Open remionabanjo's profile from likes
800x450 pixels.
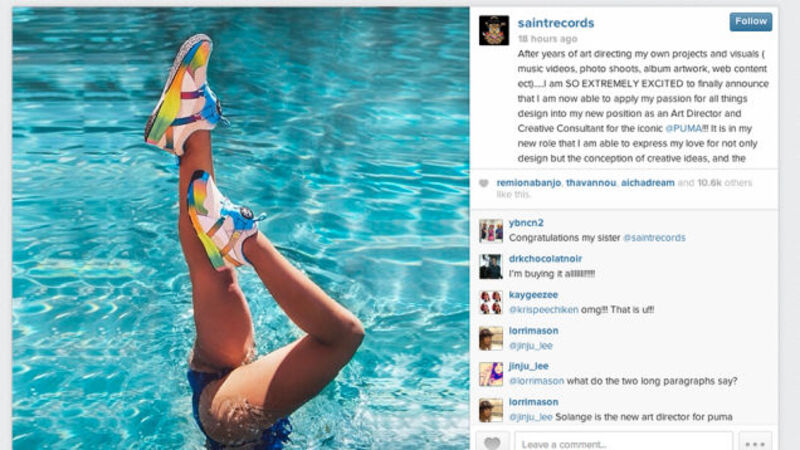point(529,183)
